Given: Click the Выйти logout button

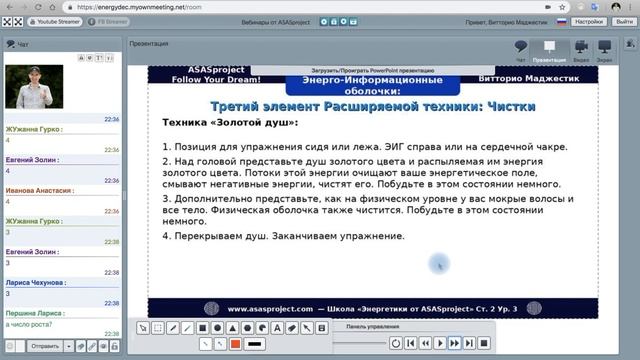Looking at the screenshot, I should [x=624, y=22].
